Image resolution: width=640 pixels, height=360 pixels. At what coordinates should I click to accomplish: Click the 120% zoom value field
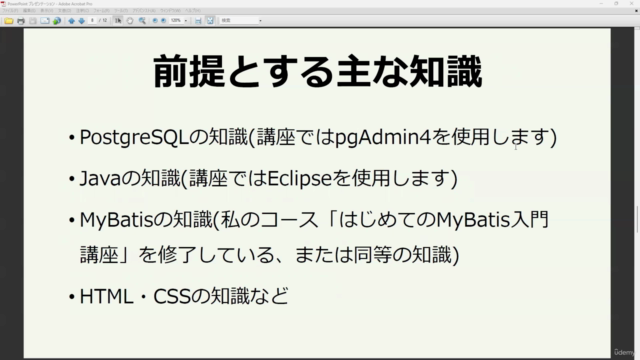(176, 20)
